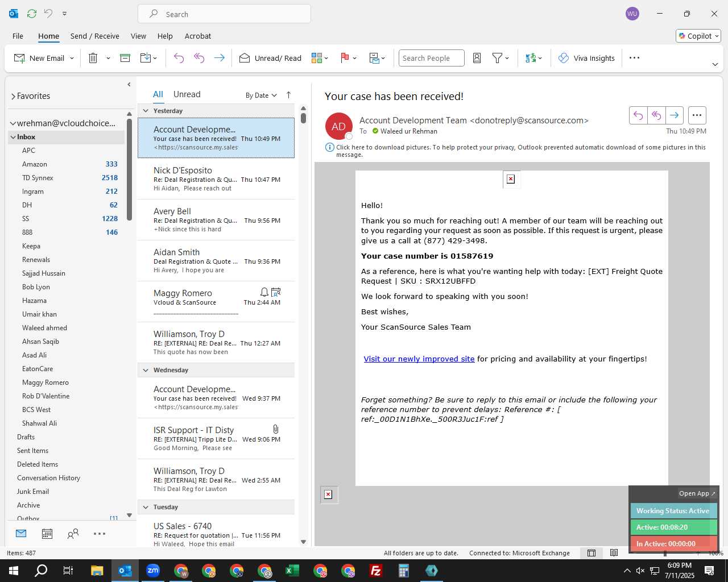This screenshot has width=728, height=582.
Task: Click in the Search People field
Action: [x=432, y=58]
